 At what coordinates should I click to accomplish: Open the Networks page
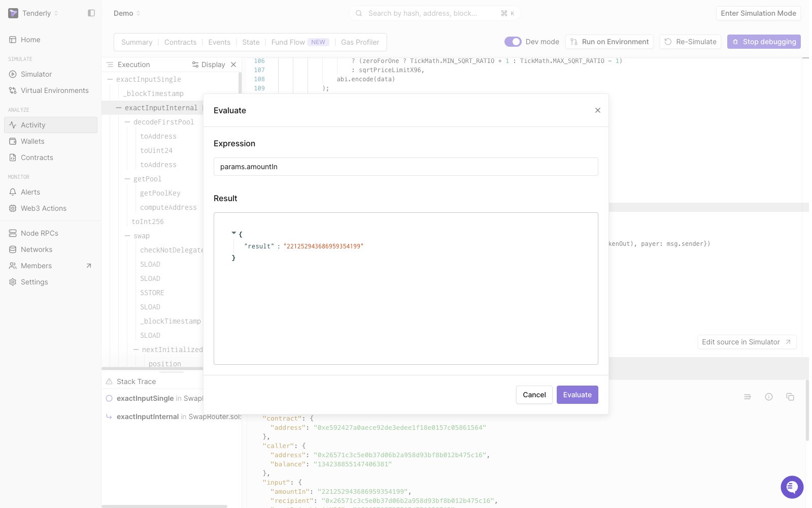coord(51,249)
